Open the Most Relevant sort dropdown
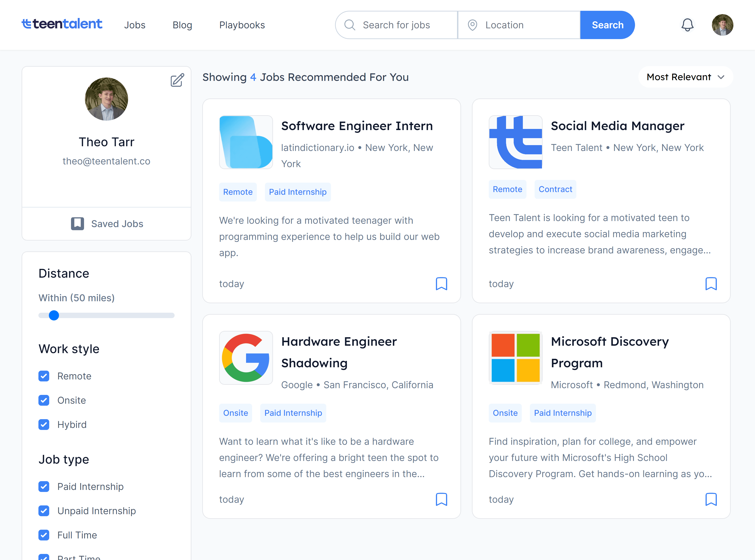 coord(685,77)
